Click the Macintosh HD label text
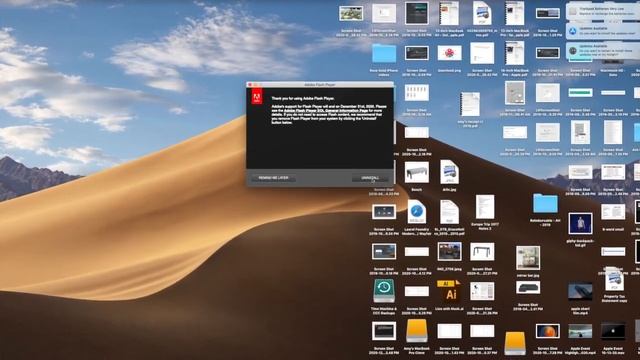The width and height of the screenshot is (640, 360). (x=613, y=72)
